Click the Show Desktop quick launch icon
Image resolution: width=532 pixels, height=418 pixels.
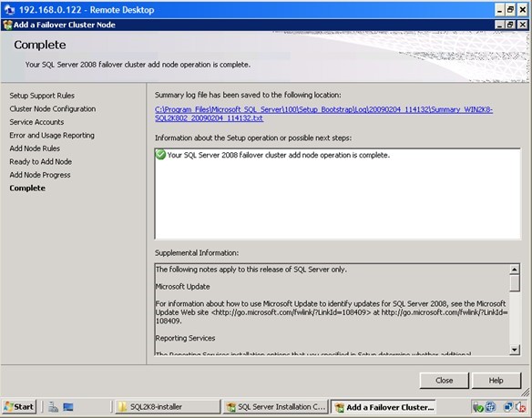pos(68,407)
